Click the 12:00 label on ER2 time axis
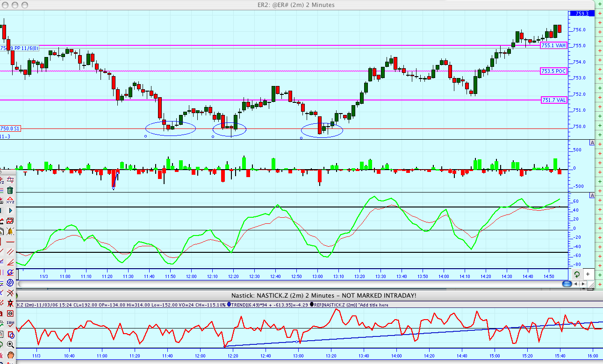Viewport: 603px width, 364px height. (191, 277)
